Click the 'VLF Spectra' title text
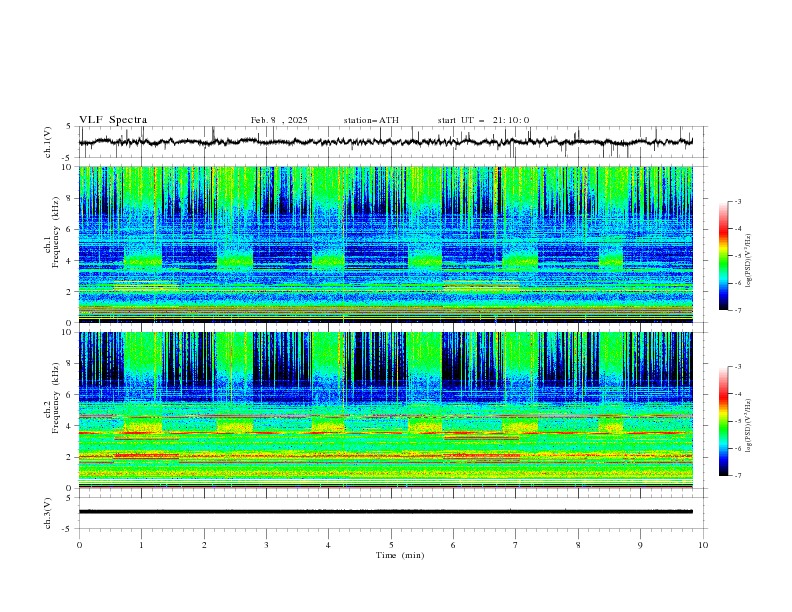792x612 pixels. tap(113, 120)
